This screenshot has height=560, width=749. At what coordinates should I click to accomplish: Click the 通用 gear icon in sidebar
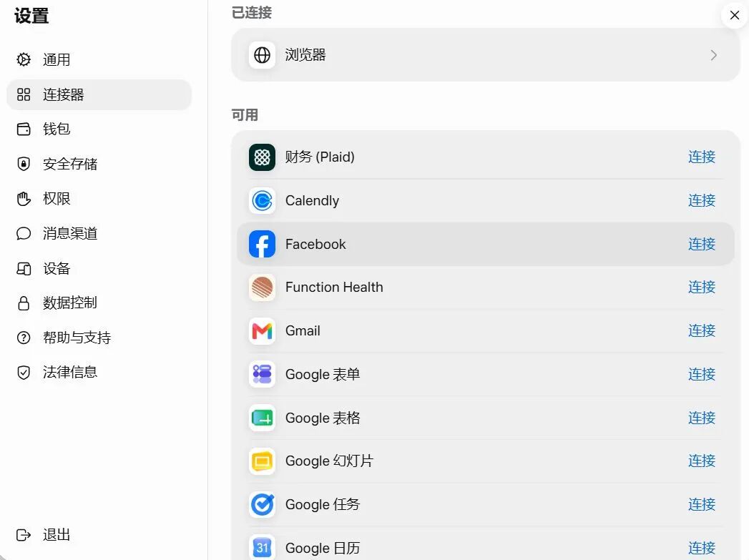click(x=24, y=59)
